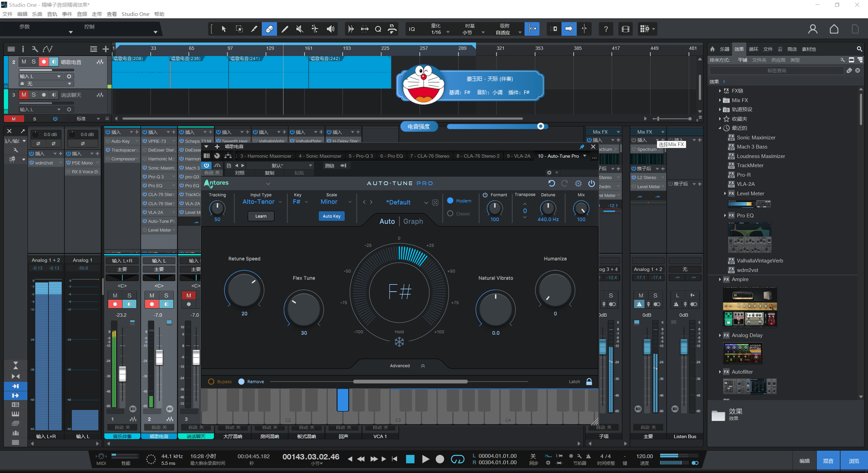Click the Auto-Tune undo arrow icon
The height and width of the screenshot is (473, 868).
552,183
